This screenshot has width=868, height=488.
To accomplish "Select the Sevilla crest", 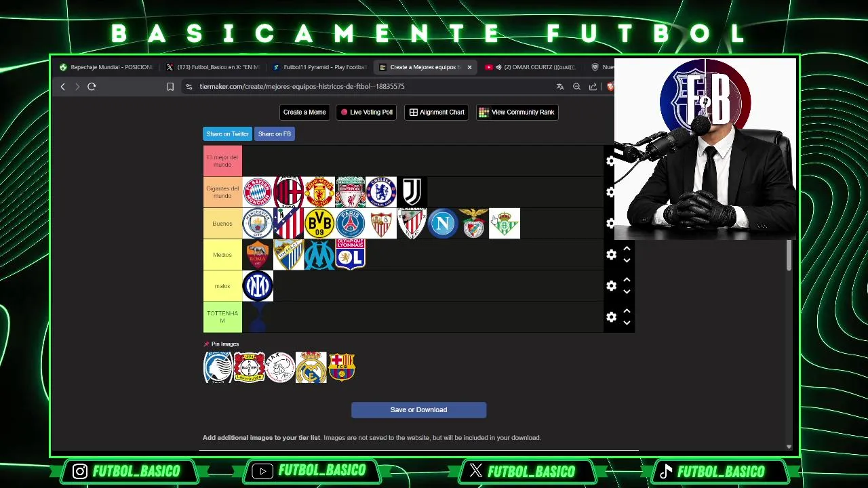I will (382, 224).
